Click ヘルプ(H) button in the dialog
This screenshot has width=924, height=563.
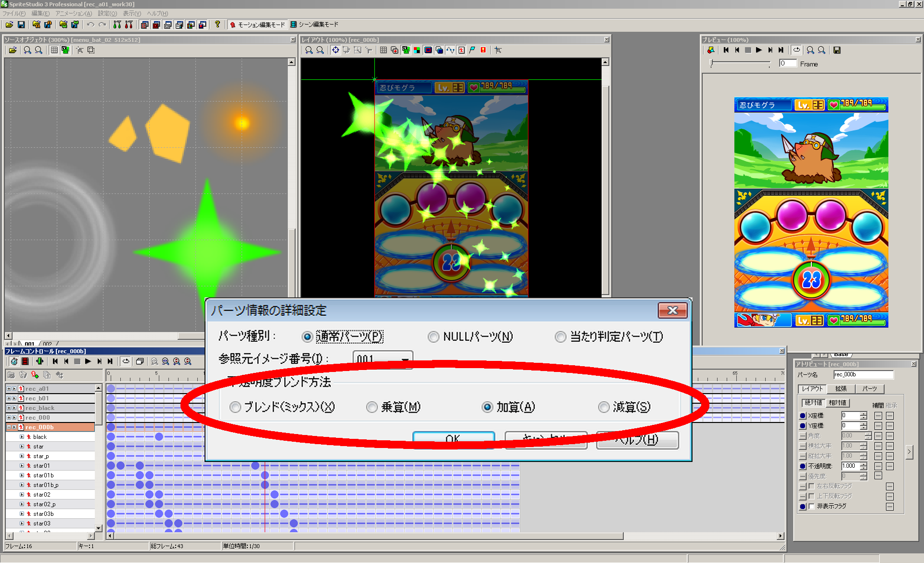(638, 440)
